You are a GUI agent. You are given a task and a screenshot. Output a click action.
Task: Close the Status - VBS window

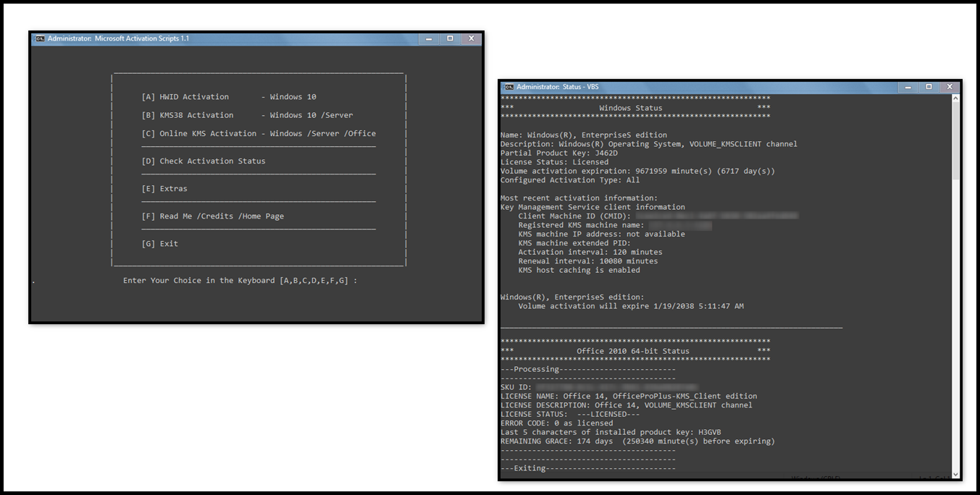[x=950, y=87]
